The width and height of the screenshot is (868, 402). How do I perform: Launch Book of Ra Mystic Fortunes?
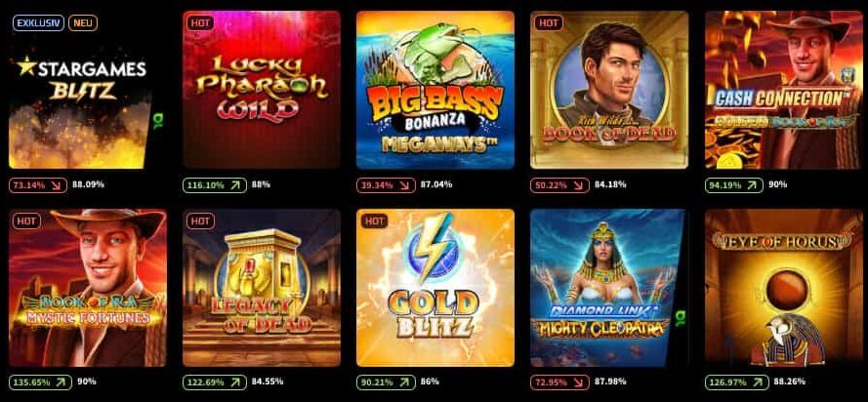(x=88, y=288)
